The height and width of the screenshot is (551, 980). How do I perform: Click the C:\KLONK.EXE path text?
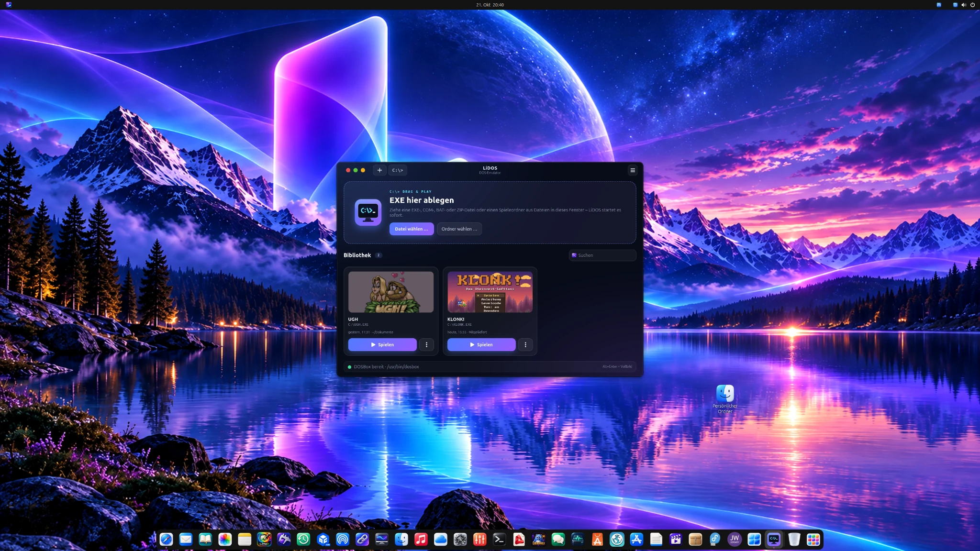459,325
